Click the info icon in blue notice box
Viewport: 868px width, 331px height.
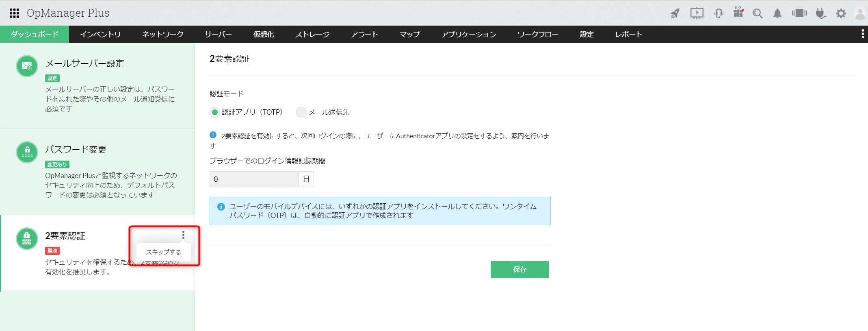tap(221, 207)
